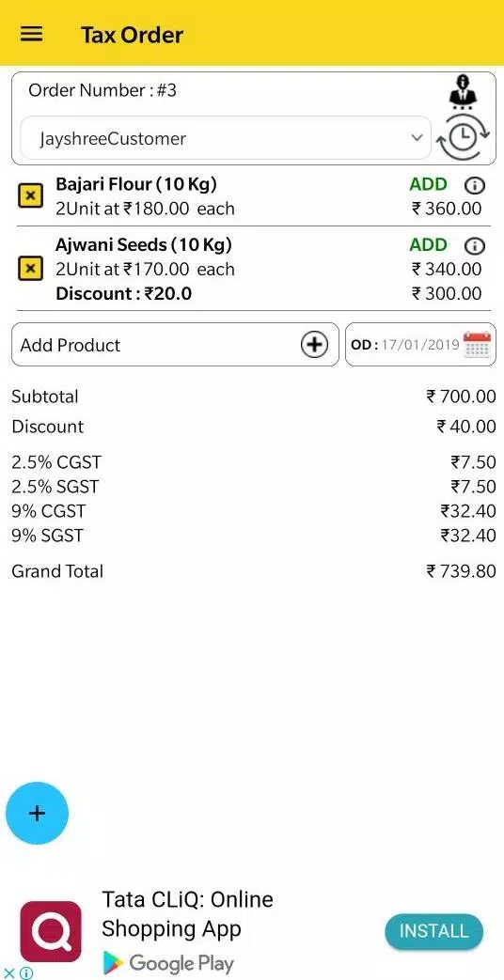
Task: Tap the blue floating plus button
Action: tap(37, 813)
